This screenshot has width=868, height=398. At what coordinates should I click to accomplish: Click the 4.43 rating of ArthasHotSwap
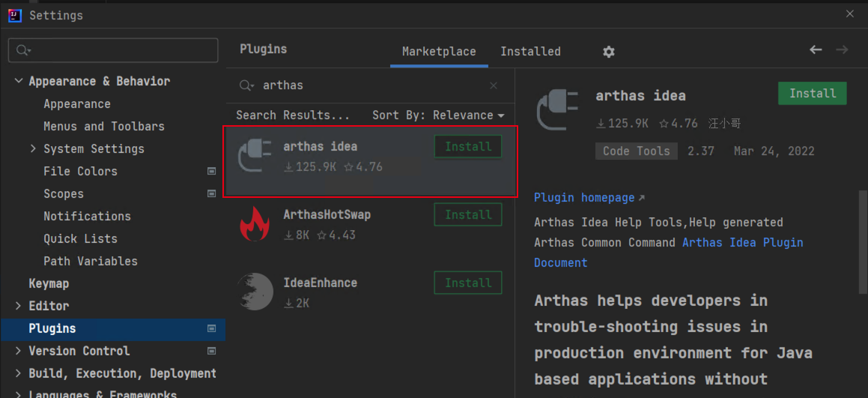tap(336, 235)
